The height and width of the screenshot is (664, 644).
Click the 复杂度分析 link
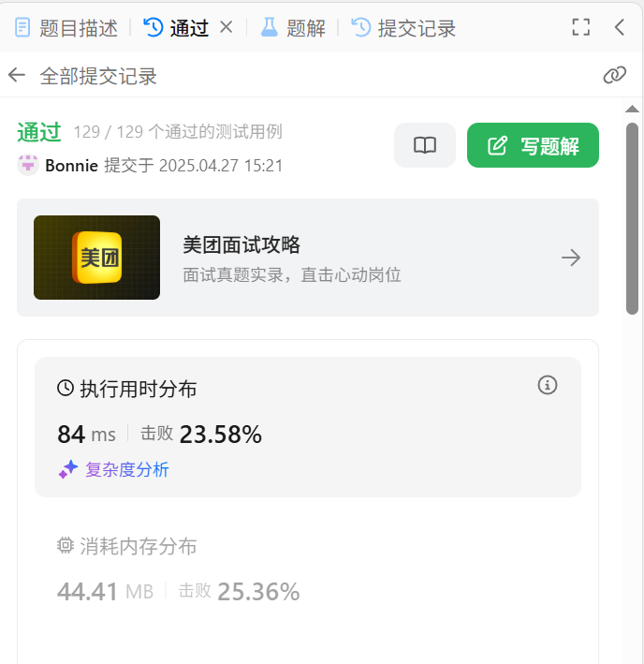(127, 469)
